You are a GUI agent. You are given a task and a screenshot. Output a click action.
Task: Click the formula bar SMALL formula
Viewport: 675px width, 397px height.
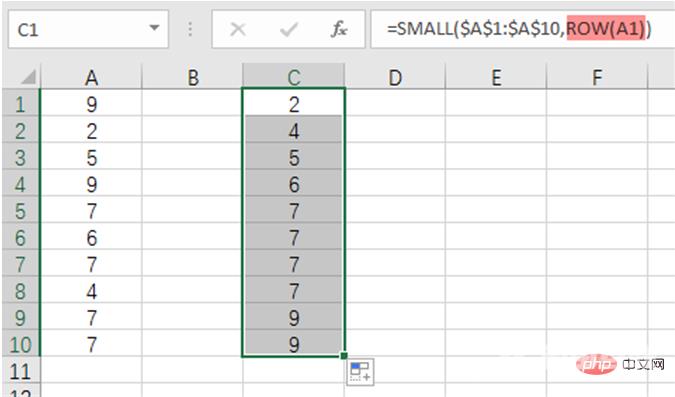pyautogui.click(x=518, y=29)
